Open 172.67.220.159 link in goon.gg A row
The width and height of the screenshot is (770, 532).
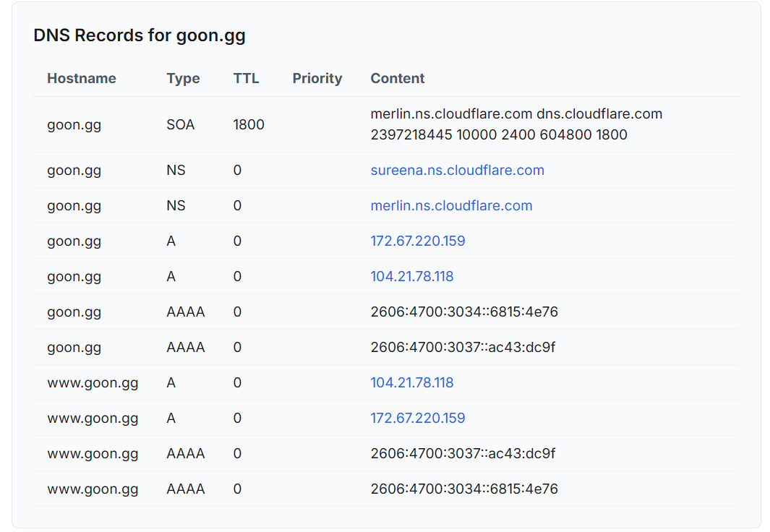[x=418, y=241]
